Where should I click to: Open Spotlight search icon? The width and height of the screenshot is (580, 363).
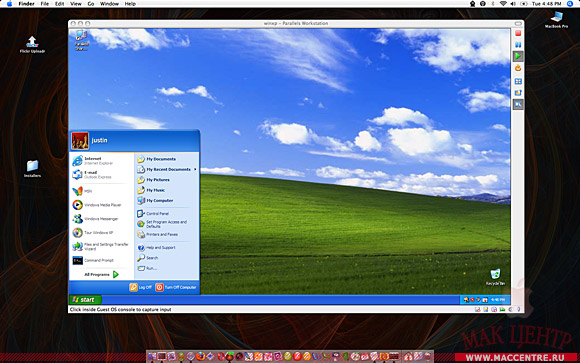click(570, 4)
